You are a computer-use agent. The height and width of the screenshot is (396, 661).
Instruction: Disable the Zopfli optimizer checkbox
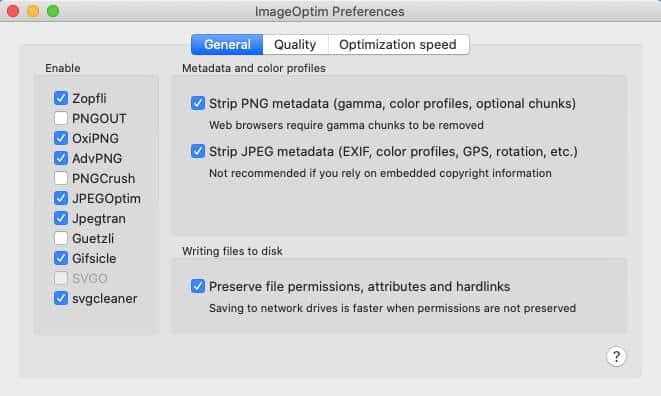pos(61,98)
